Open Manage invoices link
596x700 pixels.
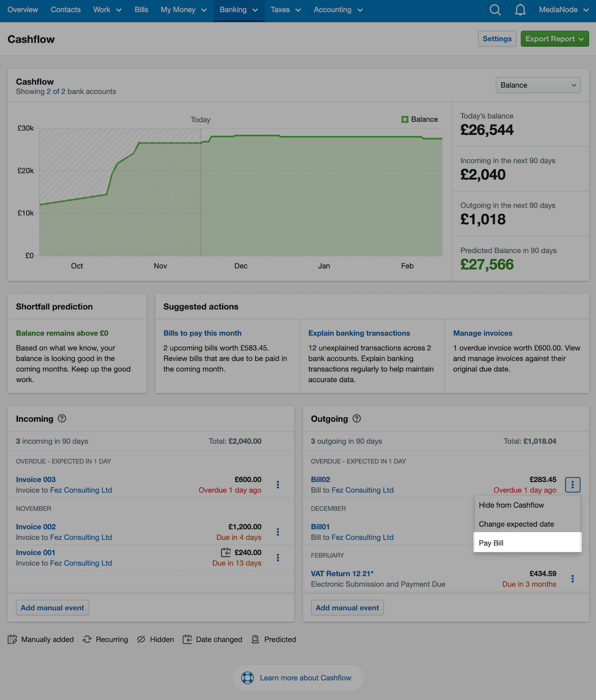pyautogui.click(x=483, y=333)
